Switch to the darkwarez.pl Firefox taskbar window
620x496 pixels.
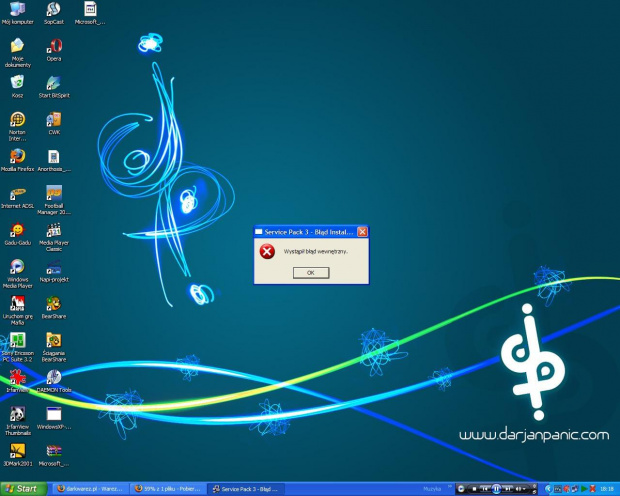tap(89, 489)
